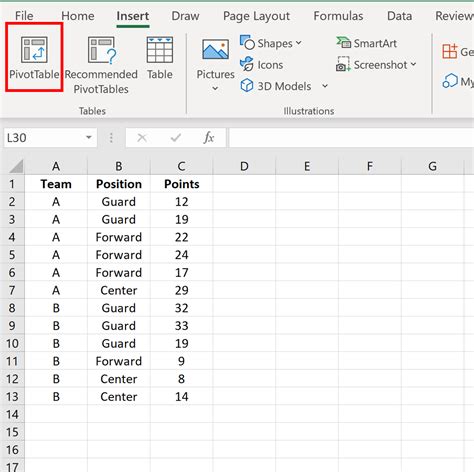Insert Icons from Illustrations group
Screen dimensions: 474x472
click(262, 65)
